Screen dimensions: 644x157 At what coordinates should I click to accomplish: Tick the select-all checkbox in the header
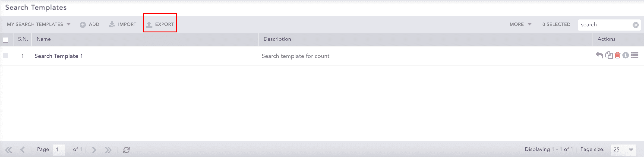pos(6,40)
